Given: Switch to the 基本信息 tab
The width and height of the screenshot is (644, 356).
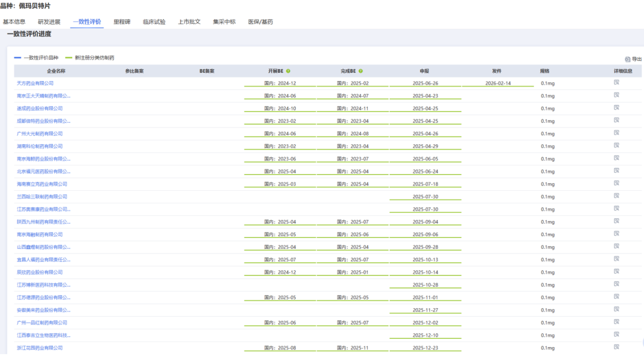Looking at the screenshot, I should tap(14, 22).
